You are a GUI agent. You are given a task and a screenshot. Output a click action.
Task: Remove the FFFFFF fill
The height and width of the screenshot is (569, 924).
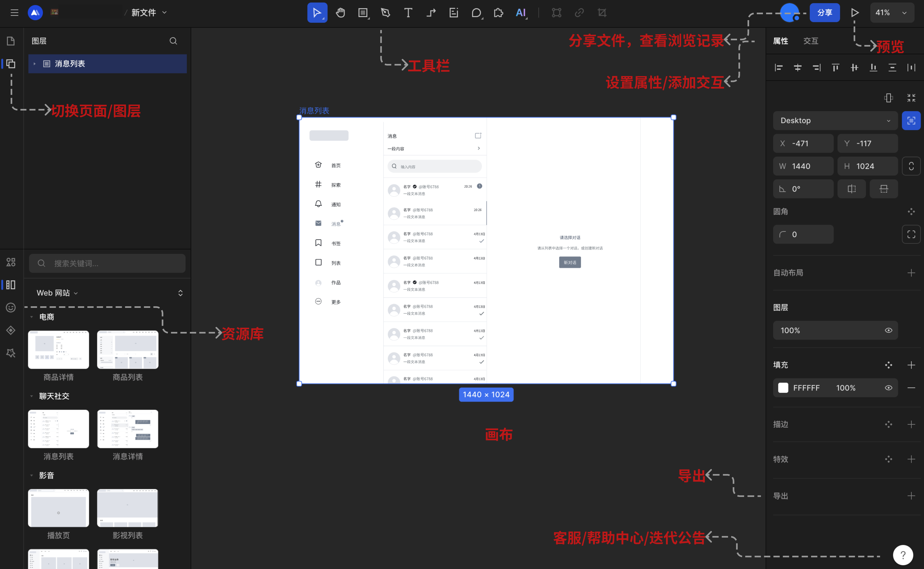click(x=911, y=388)
